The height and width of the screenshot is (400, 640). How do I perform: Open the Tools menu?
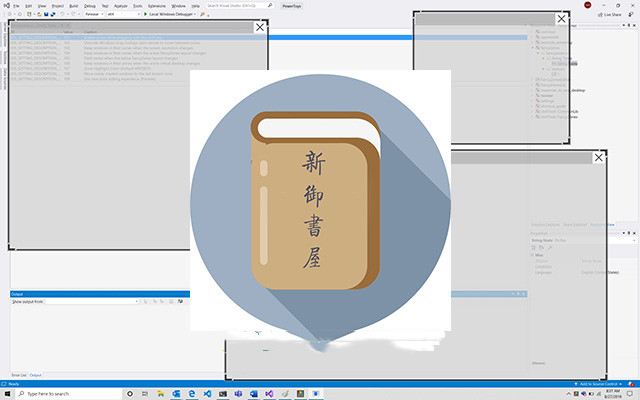point(138,6)
